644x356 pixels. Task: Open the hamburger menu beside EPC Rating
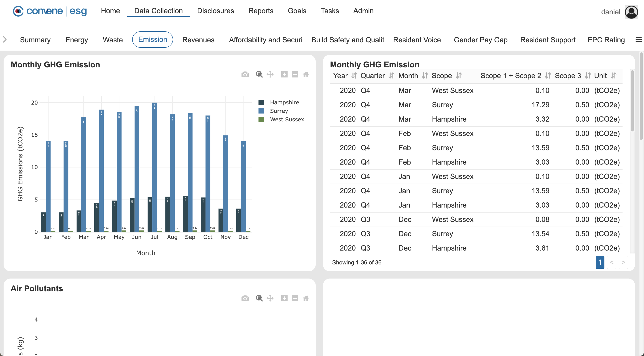coord(638,40)
